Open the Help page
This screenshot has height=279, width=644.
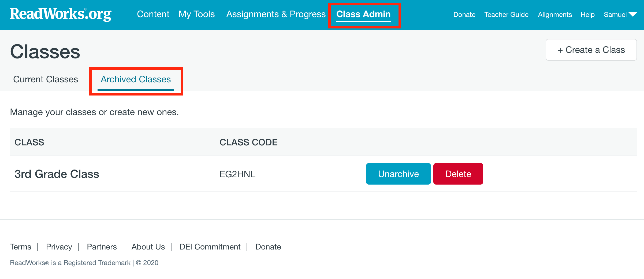(587, 14)
